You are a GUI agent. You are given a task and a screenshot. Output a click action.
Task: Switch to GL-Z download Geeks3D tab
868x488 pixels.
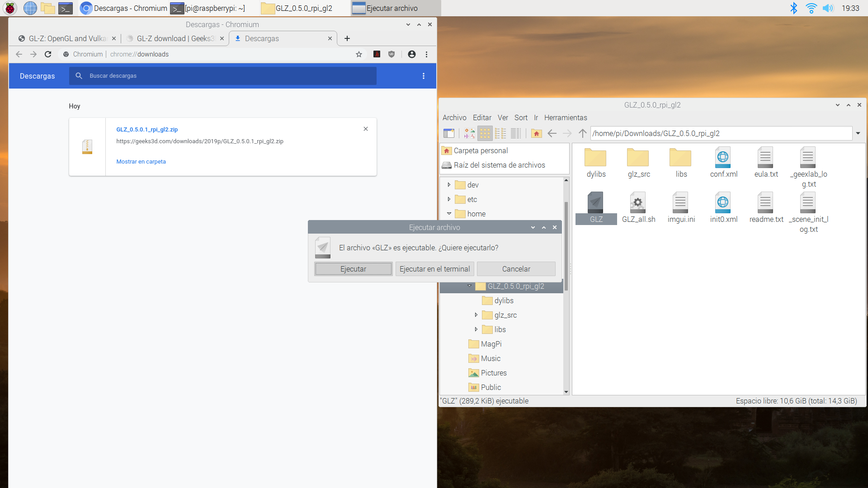point(175,38)
